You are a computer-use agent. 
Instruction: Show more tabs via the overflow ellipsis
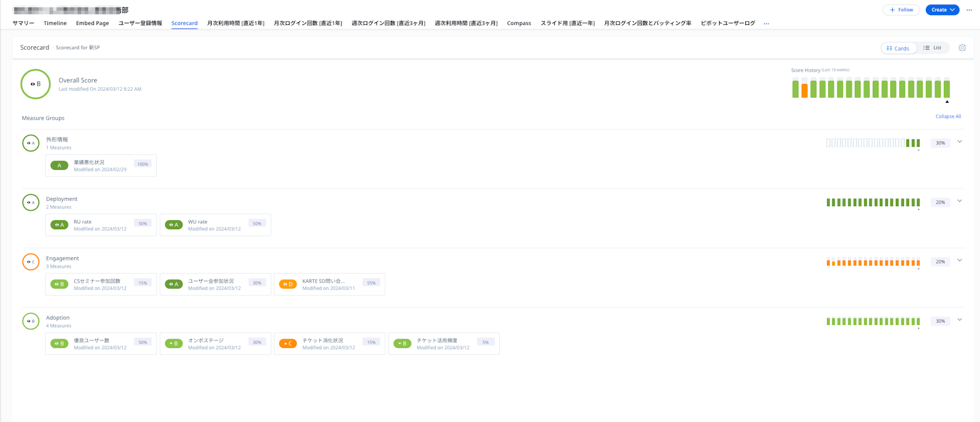pos(766,24)
